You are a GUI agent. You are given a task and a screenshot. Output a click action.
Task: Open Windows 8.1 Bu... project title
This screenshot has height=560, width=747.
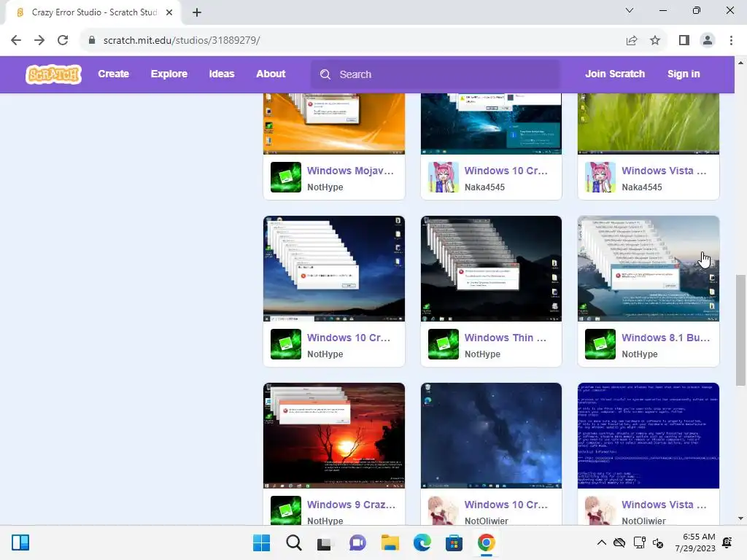tap(665, 338)
